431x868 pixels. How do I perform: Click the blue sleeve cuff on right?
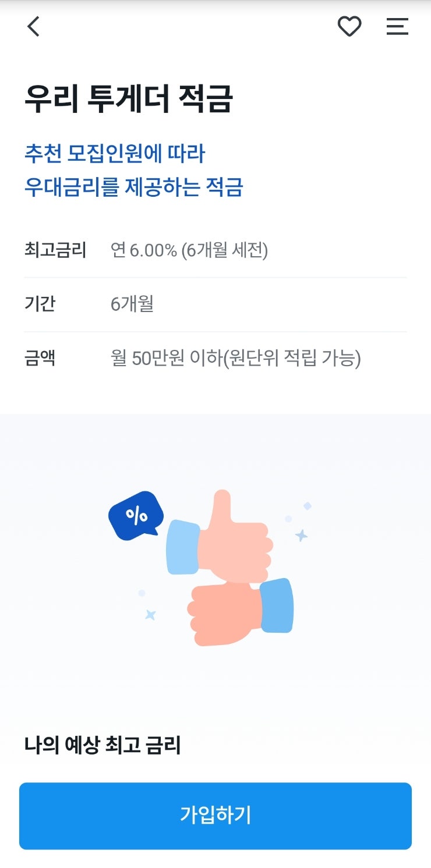click(x=277, y=605)
